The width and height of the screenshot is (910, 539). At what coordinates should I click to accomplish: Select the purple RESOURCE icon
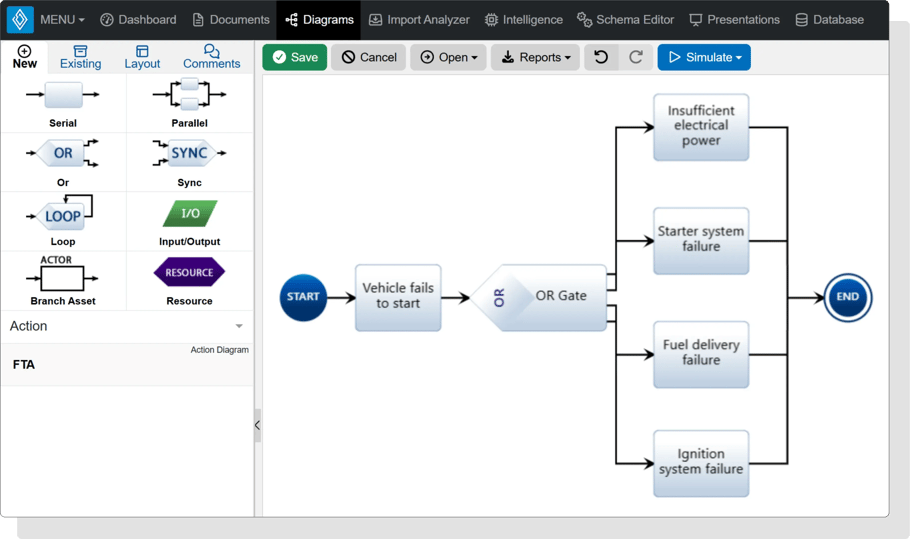[189, 272]
